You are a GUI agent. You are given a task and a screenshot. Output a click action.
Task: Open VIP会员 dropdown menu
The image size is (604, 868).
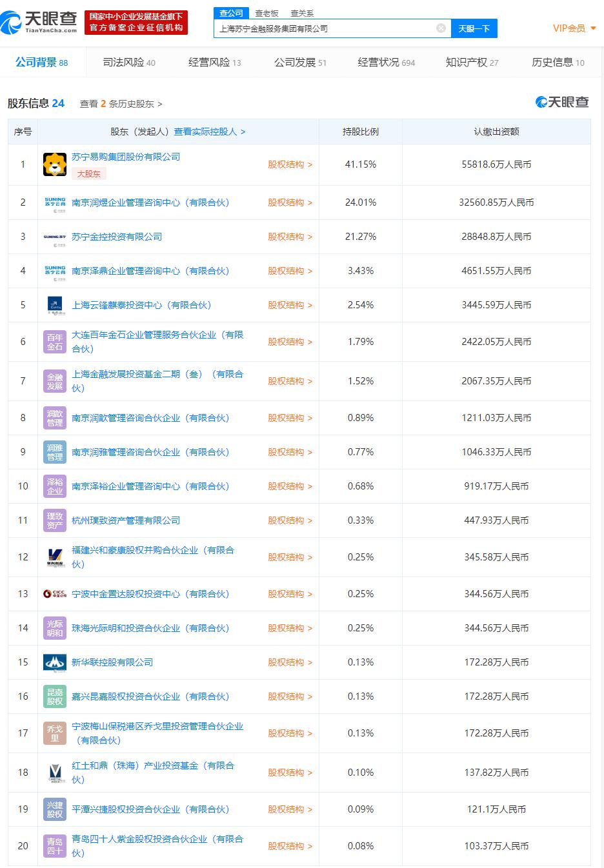coord(574,28)
